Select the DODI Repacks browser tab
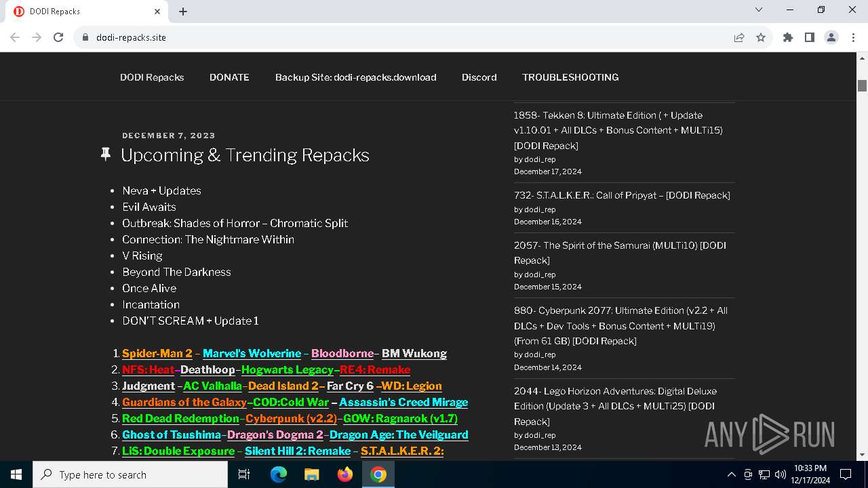Viewport: 868px width, 488px height. click(x=87, y=12)
